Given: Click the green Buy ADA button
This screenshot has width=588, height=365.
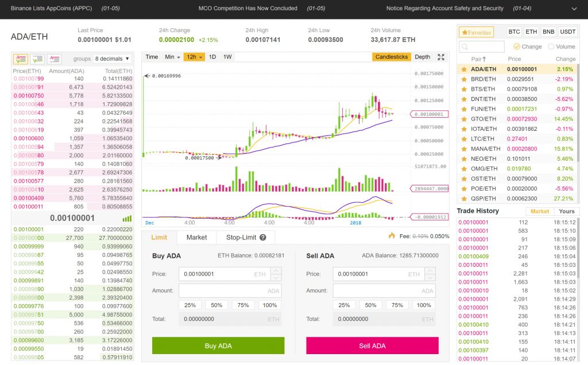Looking at the screenshot, I should click(218, 345).
